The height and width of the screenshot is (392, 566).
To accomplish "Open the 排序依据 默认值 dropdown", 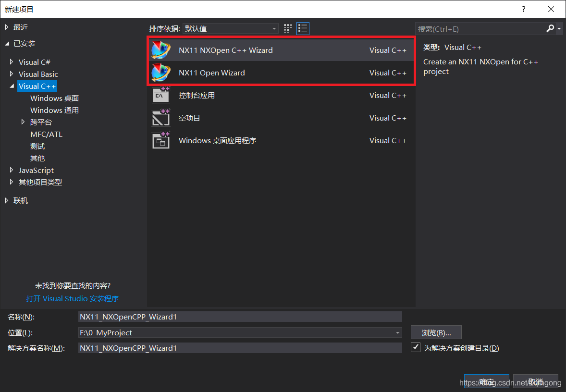I will (231, 28).
